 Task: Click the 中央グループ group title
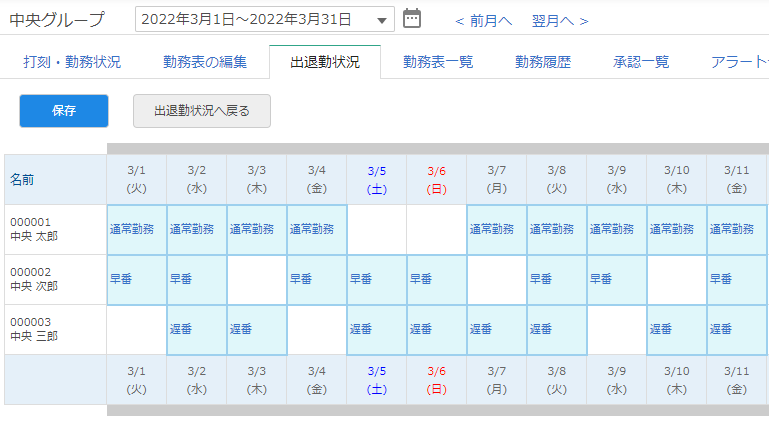57,20
